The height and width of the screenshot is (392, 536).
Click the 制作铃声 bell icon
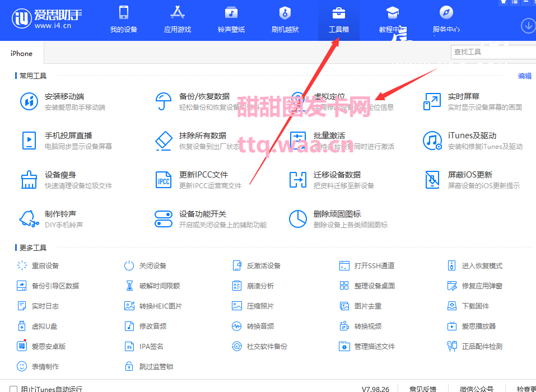(x=29, y=219)
